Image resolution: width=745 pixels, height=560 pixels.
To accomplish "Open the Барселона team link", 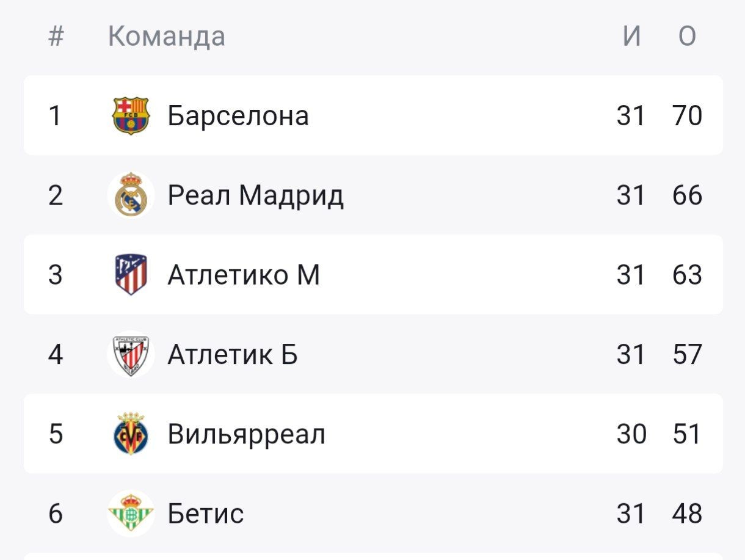I will tap(238, 115).
